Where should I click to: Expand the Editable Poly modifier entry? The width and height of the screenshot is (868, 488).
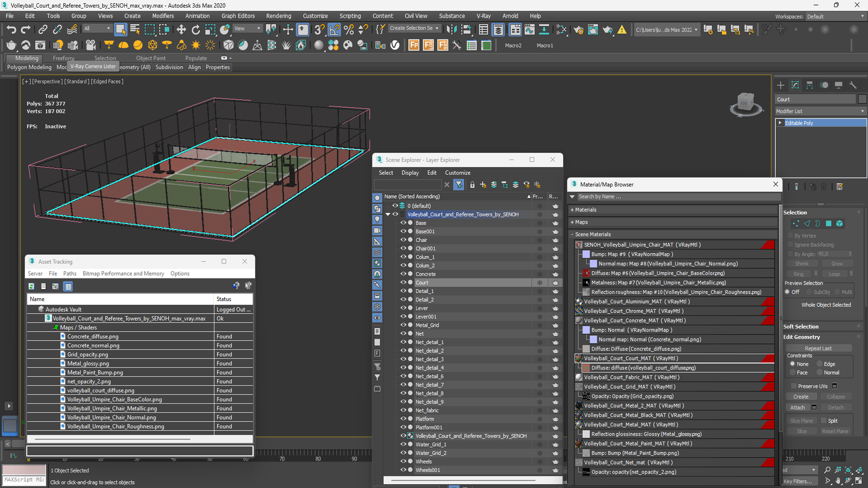(x=780, y=123)
